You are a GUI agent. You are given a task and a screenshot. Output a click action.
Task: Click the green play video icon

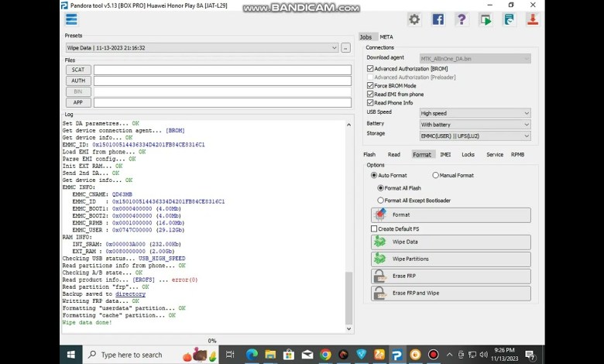pyautogui.click(x=486, y=19)
